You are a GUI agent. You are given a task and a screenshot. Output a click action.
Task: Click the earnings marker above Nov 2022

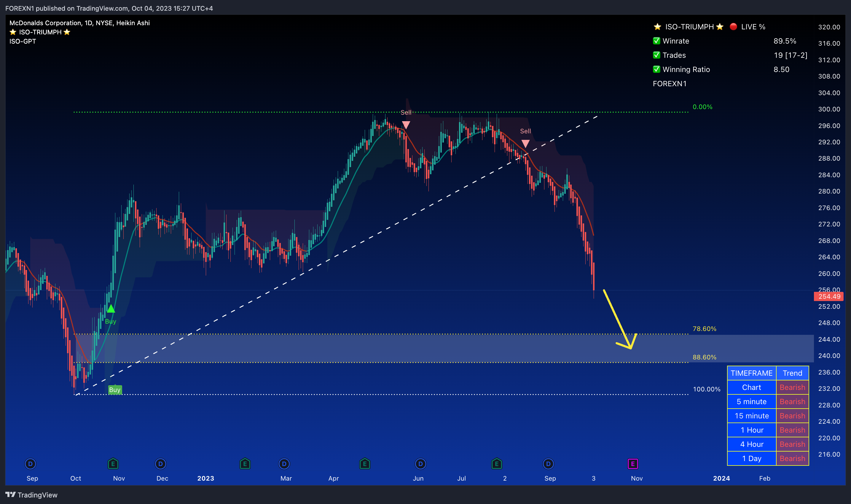tap(113, 464)
